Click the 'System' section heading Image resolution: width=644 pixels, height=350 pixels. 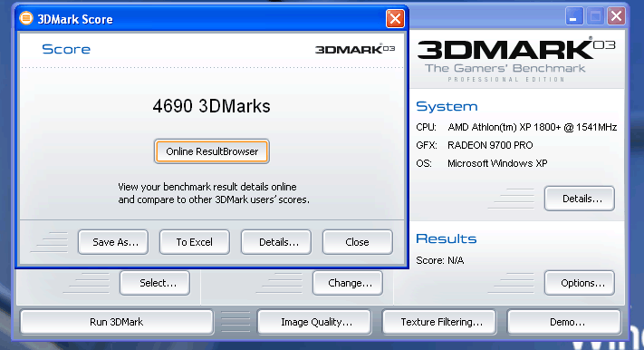point(447,106)
